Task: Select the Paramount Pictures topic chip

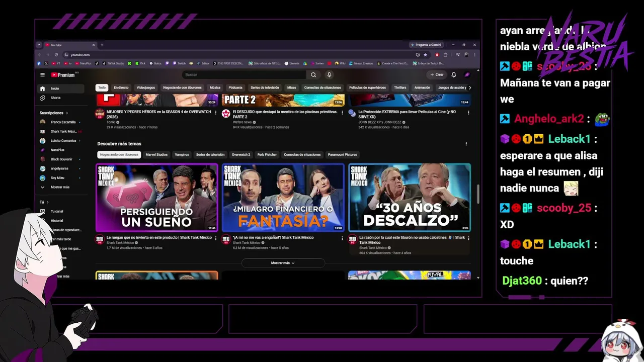Action: (x=342, y=155)
